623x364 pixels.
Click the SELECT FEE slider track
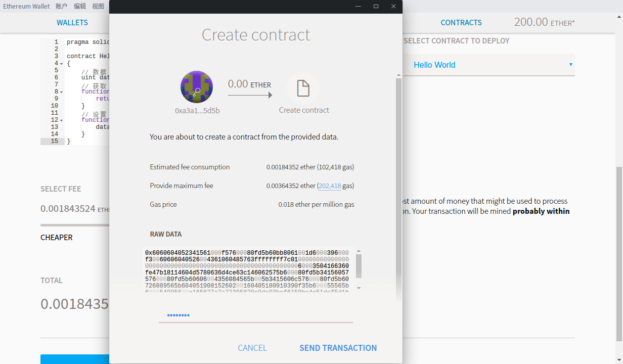[75, 225]
